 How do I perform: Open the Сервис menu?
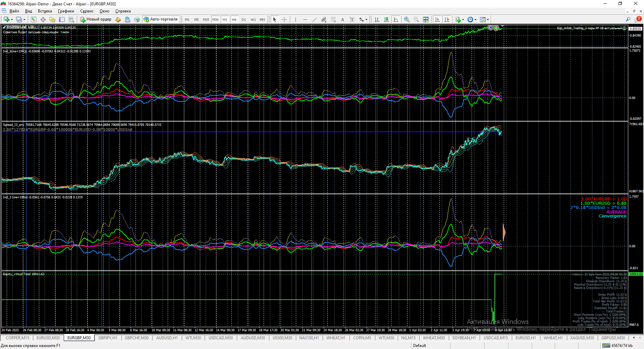click(87, 11)
